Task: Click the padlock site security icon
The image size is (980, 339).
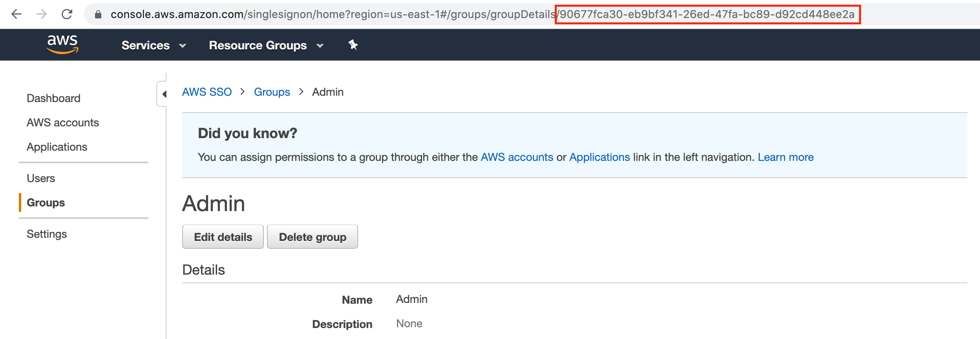Action: tap(98, 15)
